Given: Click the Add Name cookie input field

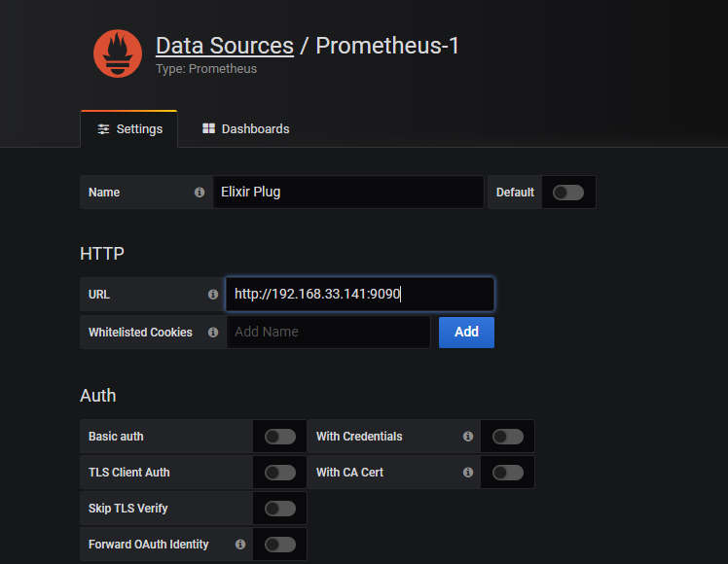Looking at the screenshot, I should click(x=328, y=333).
